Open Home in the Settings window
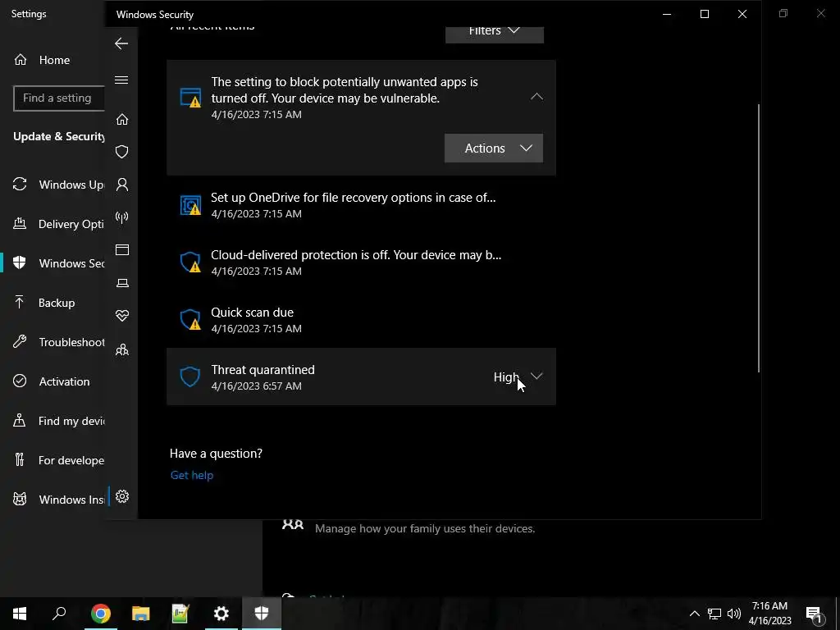The width and height of the screenshot is (840, 630). point(52,60)
